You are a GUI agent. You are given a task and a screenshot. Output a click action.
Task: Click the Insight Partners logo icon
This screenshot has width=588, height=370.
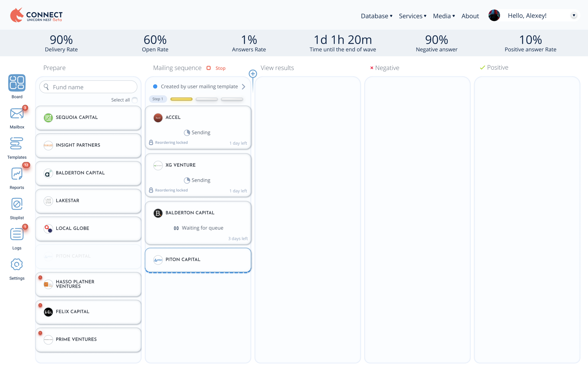pos(48,145)
